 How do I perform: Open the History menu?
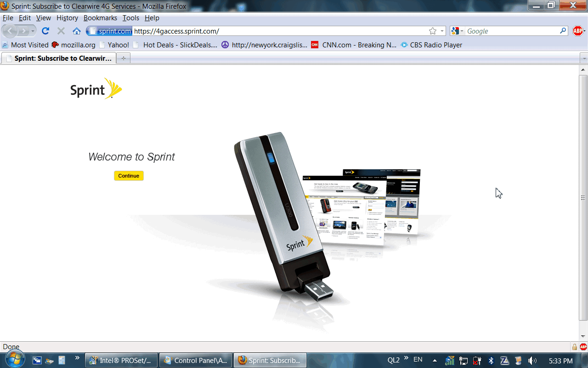click(67, 18)
